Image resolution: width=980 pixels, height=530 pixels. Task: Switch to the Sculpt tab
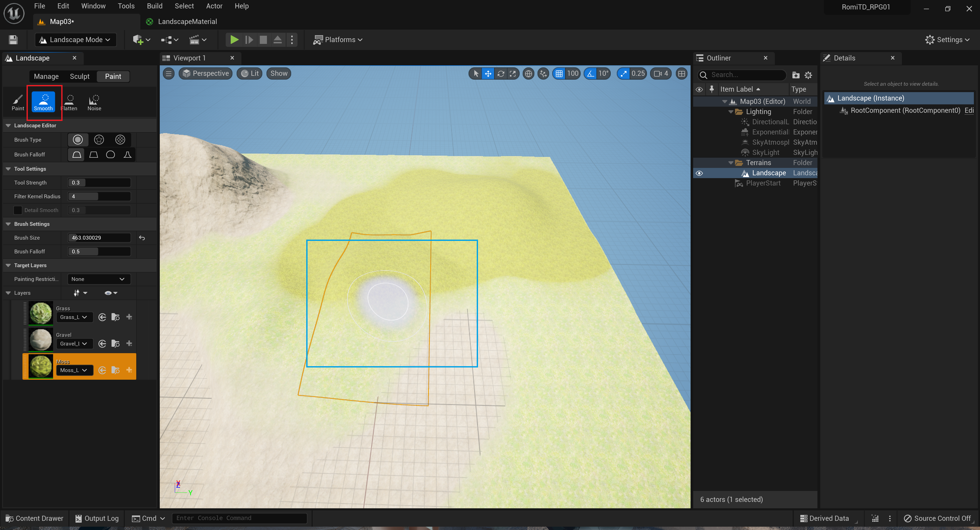tap(80, 77)
